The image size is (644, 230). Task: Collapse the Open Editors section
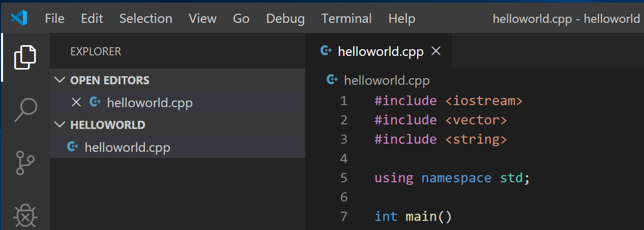click(x=60, y=80)
